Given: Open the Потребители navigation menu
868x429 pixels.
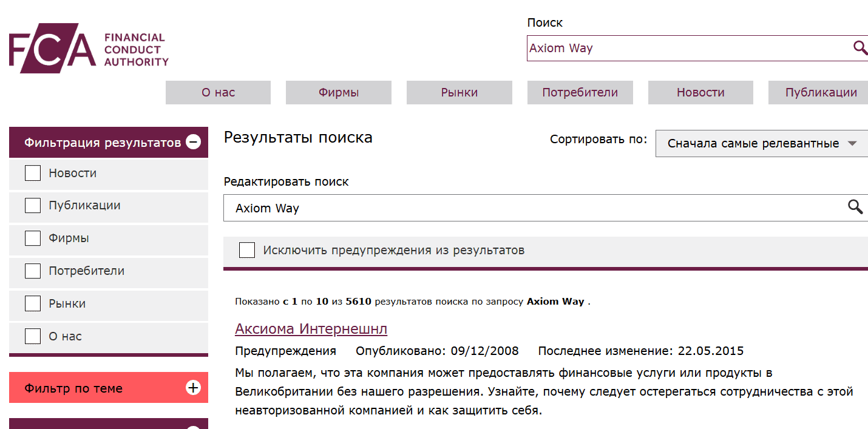Looking at the screenshot, I should coord(580,92).
